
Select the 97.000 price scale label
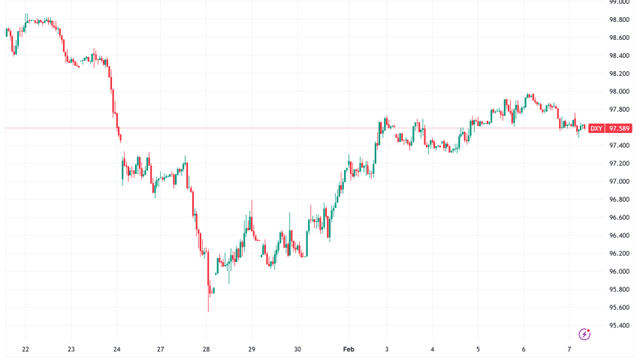pyautogui.click(x=619, y=182)
